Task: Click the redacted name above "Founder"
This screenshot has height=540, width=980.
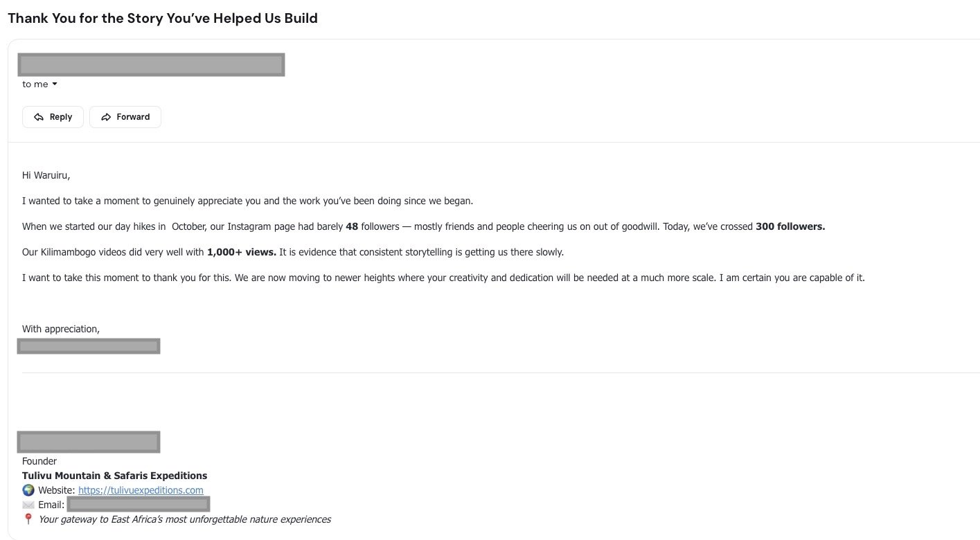Action: (89, 442)
